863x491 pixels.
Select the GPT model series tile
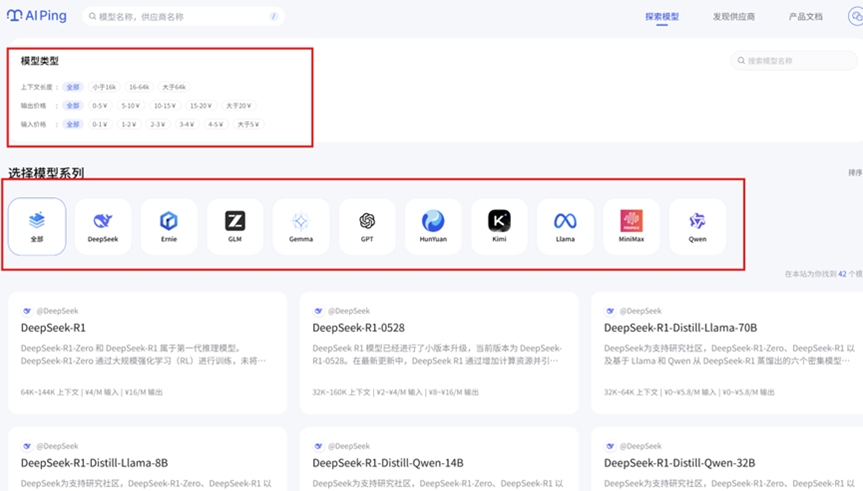[367, 226]
